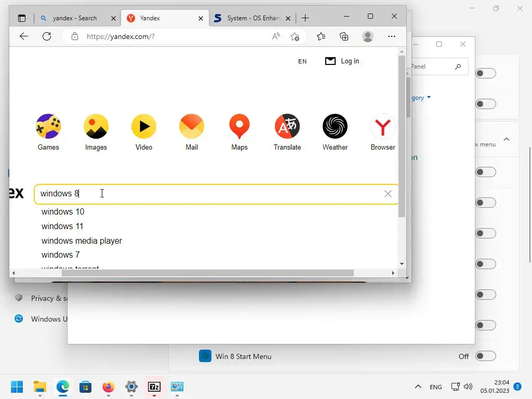The image size is (532, 399).
Task: Clear the Yandex search box
Action: 388,194
